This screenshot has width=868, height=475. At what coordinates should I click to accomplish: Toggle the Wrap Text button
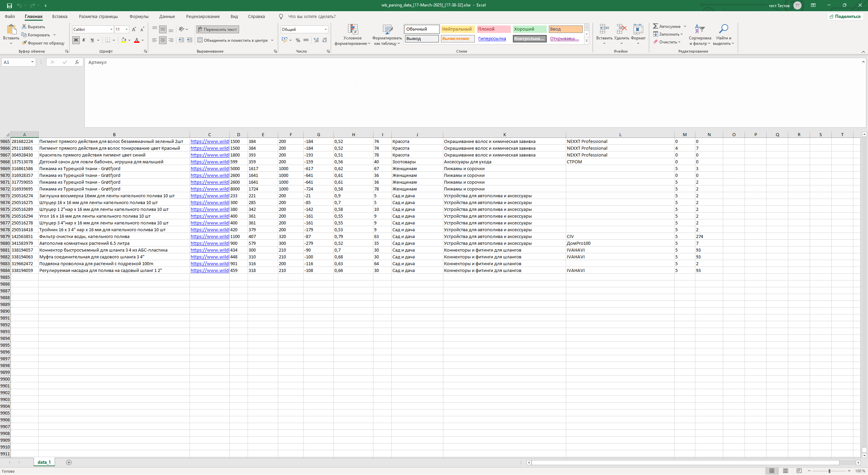(x=218, y=30)
